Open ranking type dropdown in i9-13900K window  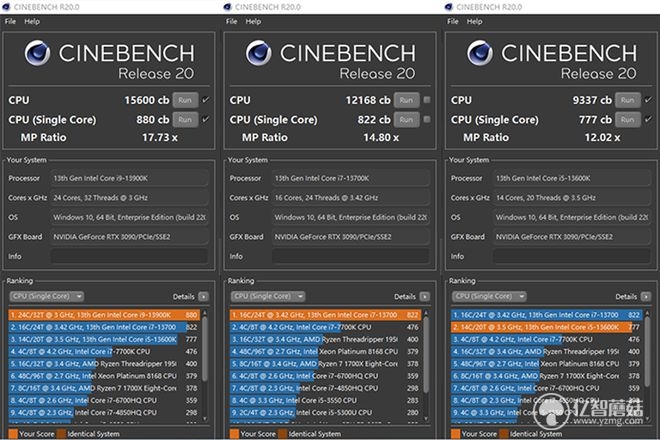(46, 296)
